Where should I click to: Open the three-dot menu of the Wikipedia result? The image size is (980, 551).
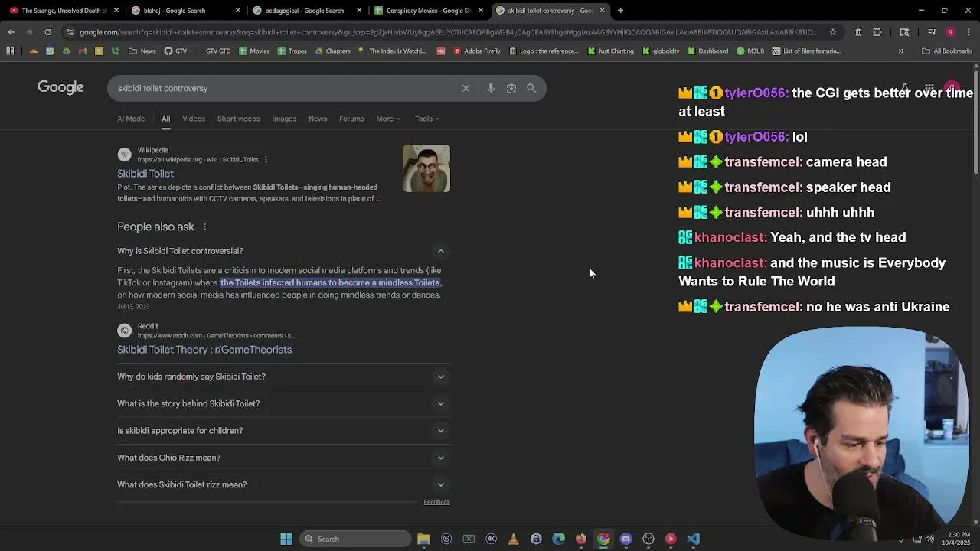coord(266,160)
